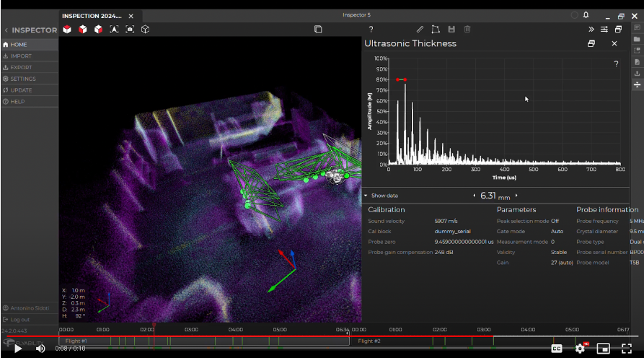Activate the auto-frame 'A' view icon

(x=114, y=29)
